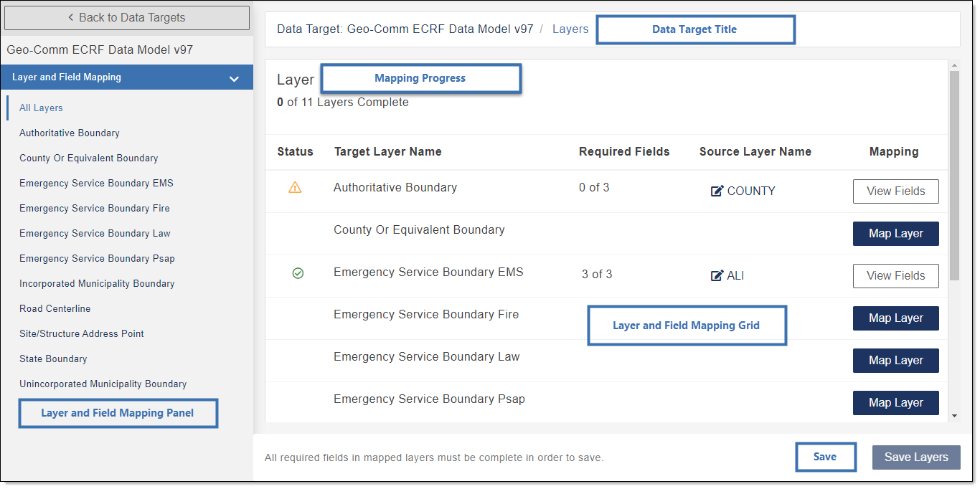
Task: Select Incorporated Municipality Boundary in the sidebar
Action: click(x=96, y=283)
